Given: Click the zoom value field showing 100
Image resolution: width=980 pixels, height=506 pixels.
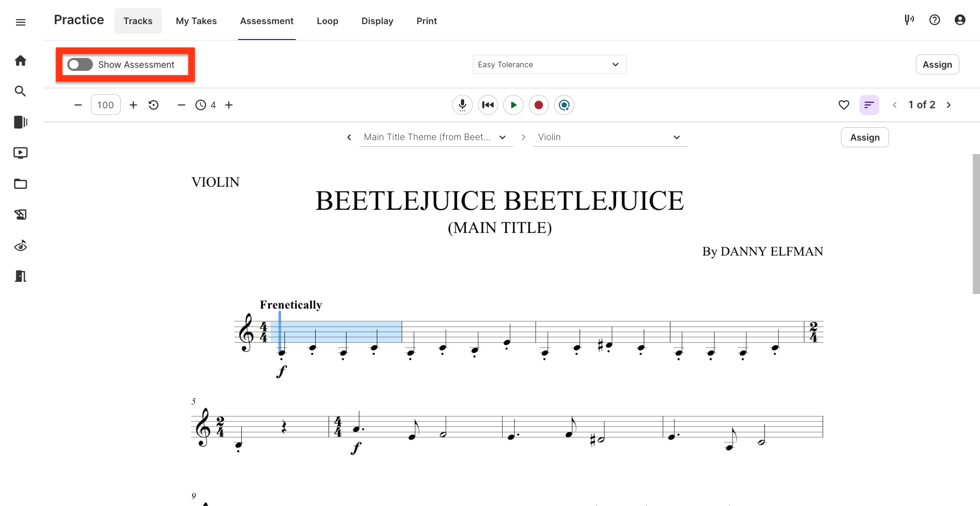Looking at the screenshot, I should [106, 105].
